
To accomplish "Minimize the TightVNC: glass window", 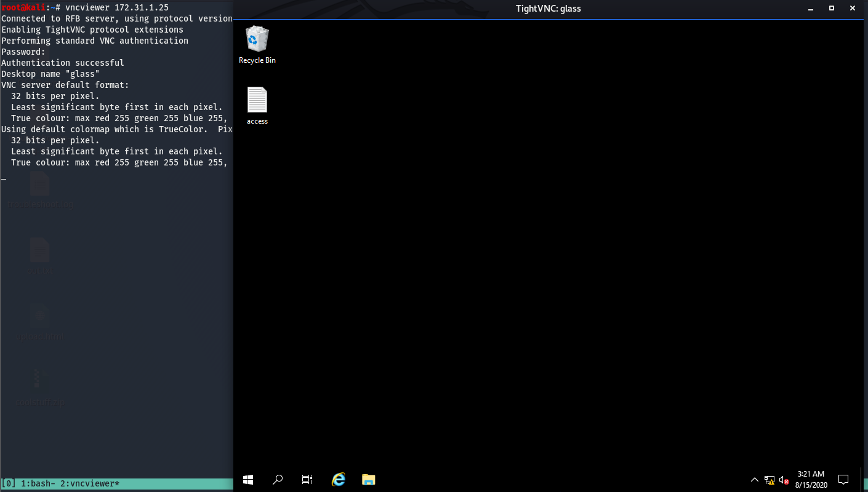I will pyautogui.click(x=812, y=8).
